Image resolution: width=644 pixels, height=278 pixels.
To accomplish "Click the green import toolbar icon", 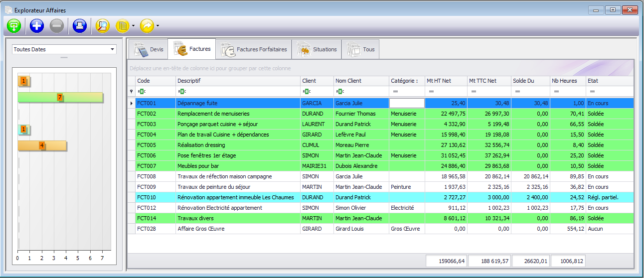I will (13, 26).
